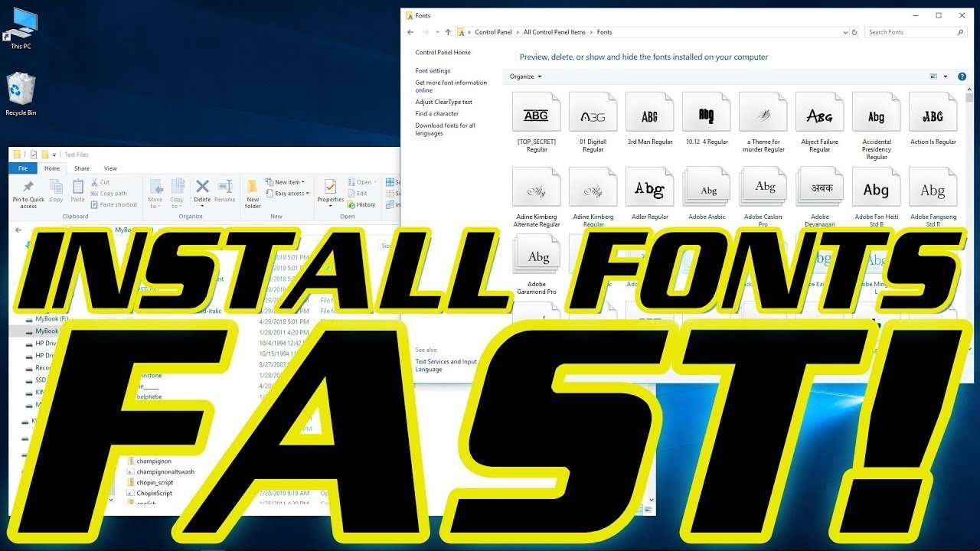Click Cut in the Clipboard group

(x=100, y=182)
